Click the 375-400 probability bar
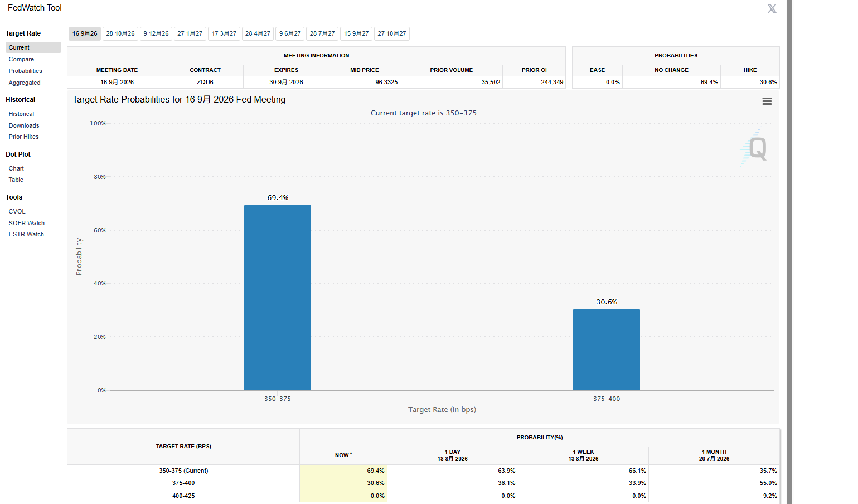 (x=607, y=350)
